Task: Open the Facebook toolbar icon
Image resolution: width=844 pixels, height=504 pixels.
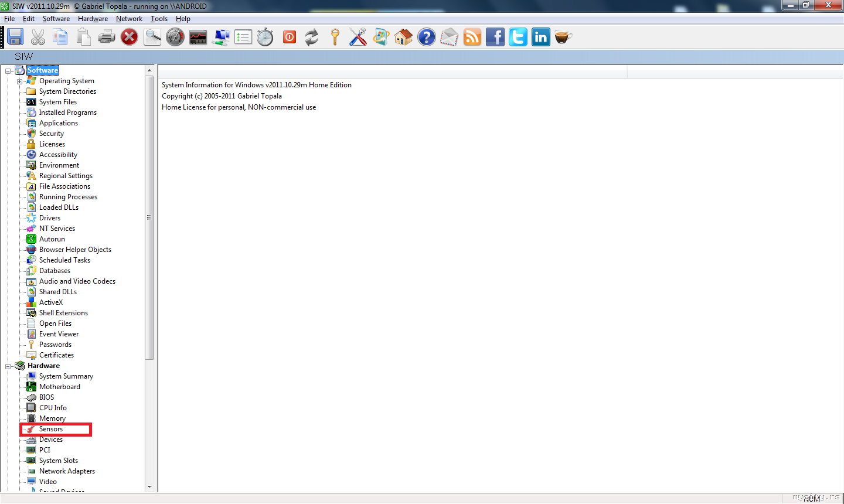Action: (495, 37)
